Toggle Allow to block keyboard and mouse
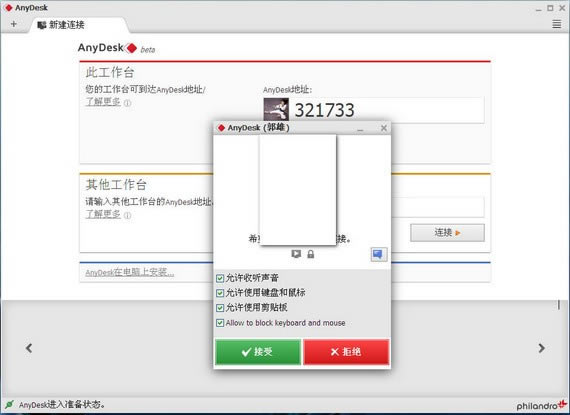570x415 pixels. click(x=220, y=323)
